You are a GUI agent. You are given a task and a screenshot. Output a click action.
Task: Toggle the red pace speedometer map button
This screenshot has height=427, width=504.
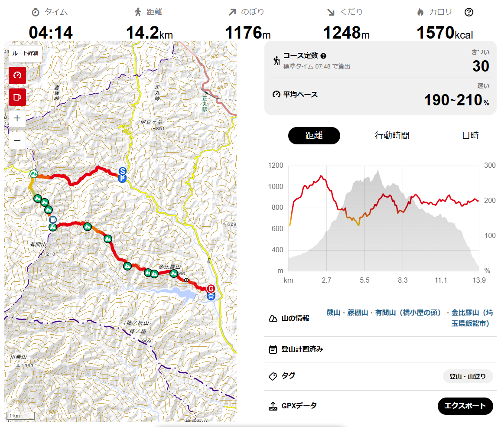tap(17, 75)
